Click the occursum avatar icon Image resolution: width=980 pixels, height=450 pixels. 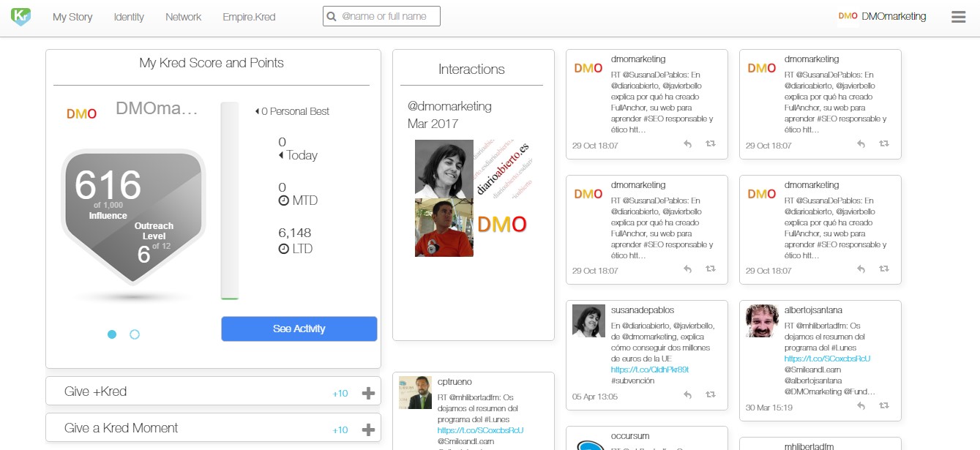[x=588, y=444]
